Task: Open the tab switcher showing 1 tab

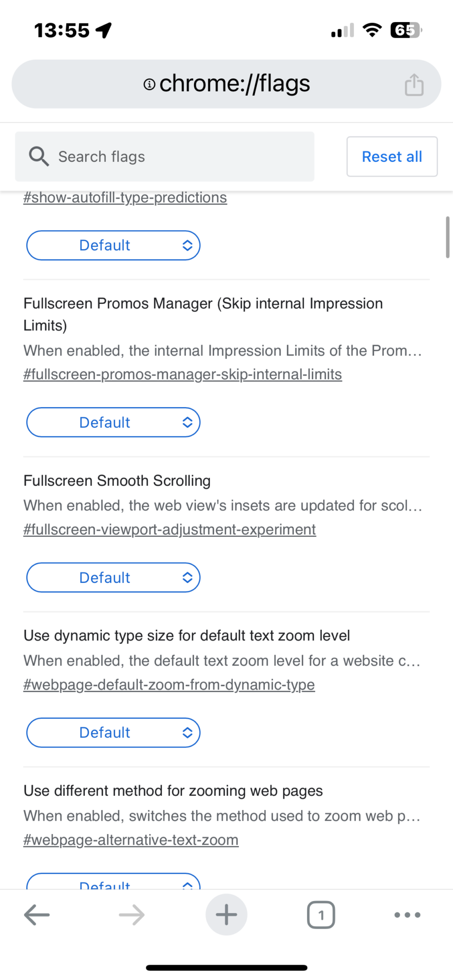Action: 321,914
